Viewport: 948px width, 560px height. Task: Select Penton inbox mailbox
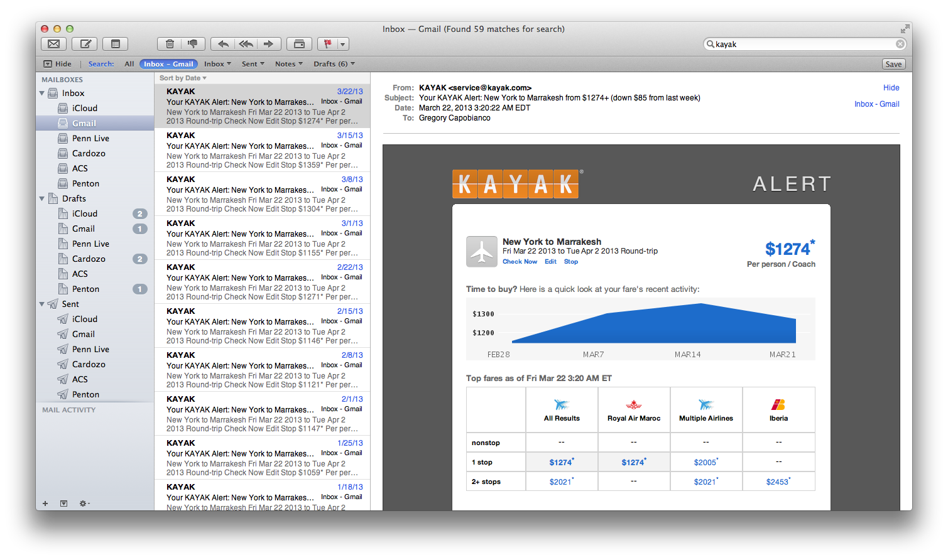tap(95, 183)
